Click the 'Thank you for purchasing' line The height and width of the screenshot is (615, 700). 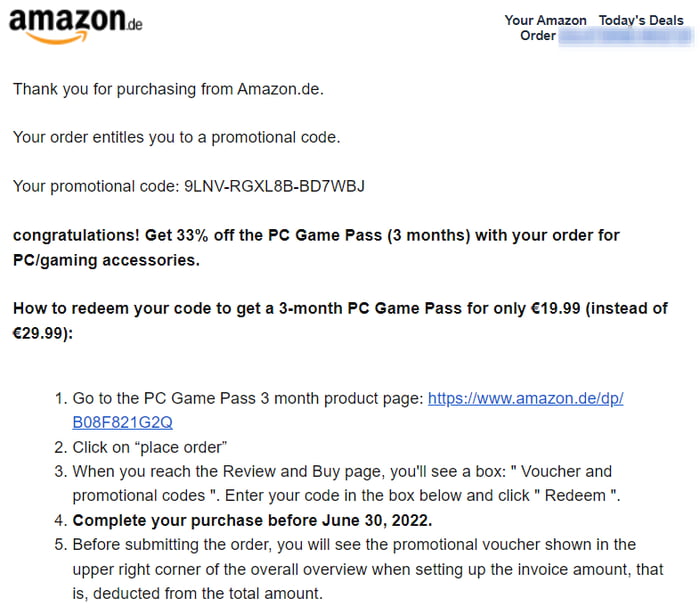(168, 89)
